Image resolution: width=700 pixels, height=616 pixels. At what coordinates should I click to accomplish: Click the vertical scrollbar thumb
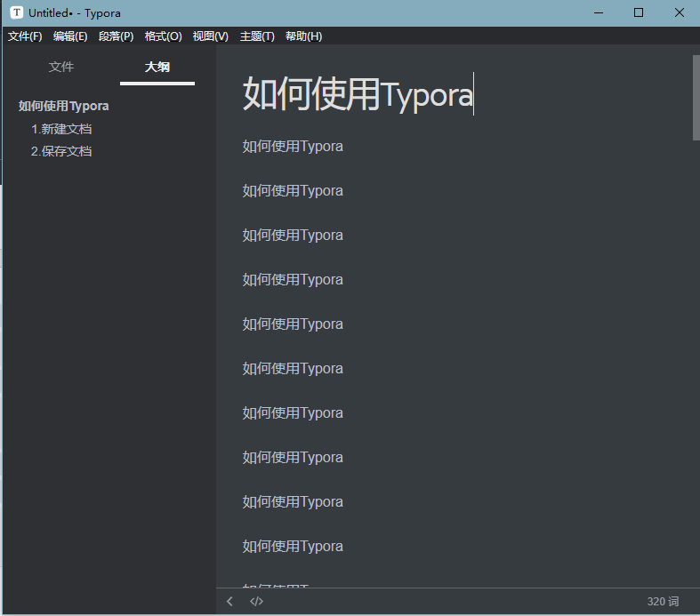tap(696, 98)
